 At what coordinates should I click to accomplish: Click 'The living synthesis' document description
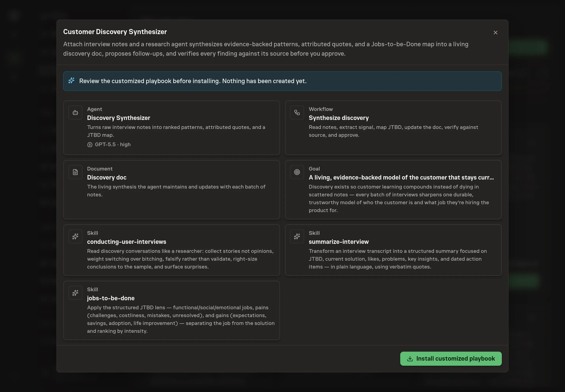click(176, 191)
